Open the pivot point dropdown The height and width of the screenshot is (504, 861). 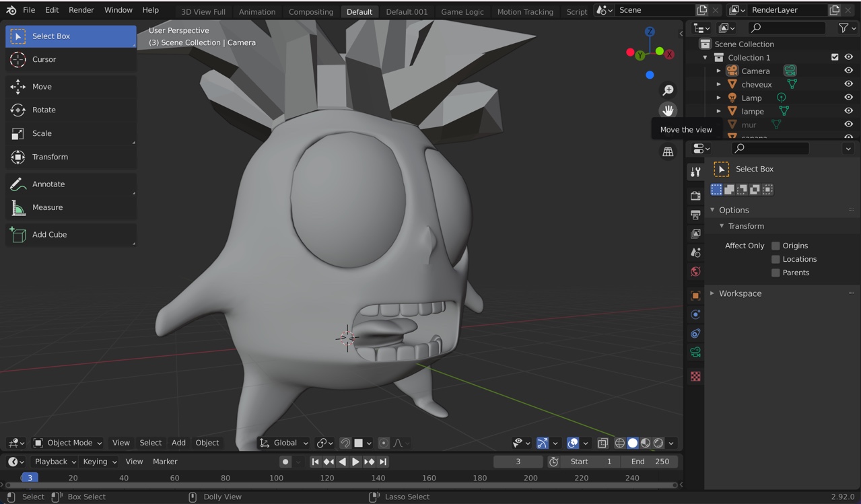[325, 443]
